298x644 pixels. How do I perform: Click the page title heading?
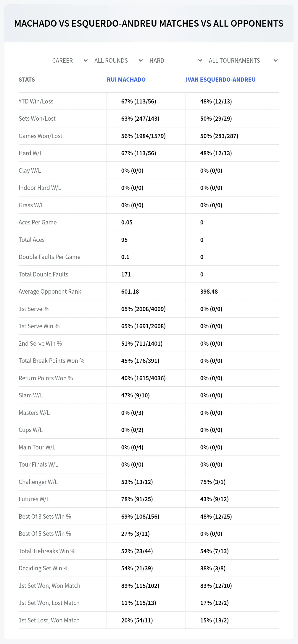(x=149, y=23)
